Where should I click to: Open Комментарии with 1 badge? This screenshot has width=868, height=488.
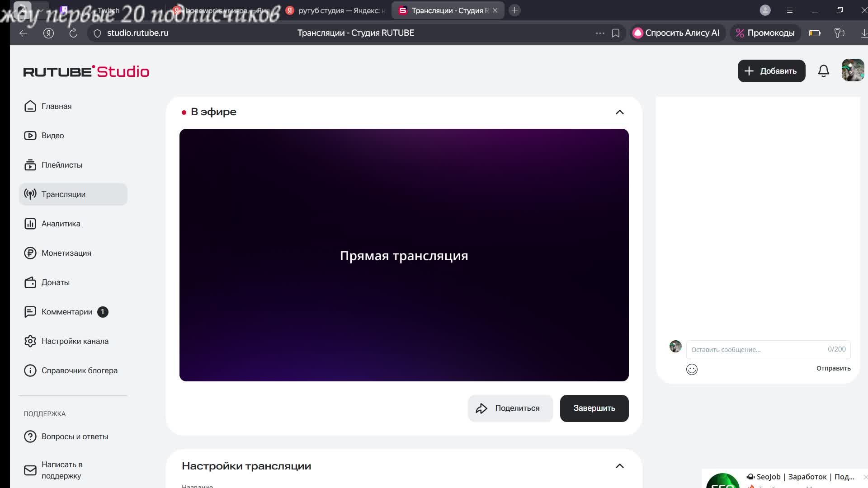coord(67,312)
